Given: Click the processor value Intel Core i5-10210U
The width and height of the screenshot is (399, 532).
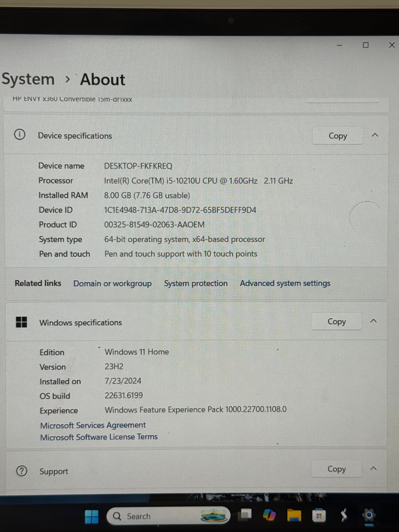Looking at the screenshot, I should pyautogui.click(x=198, y=181).
